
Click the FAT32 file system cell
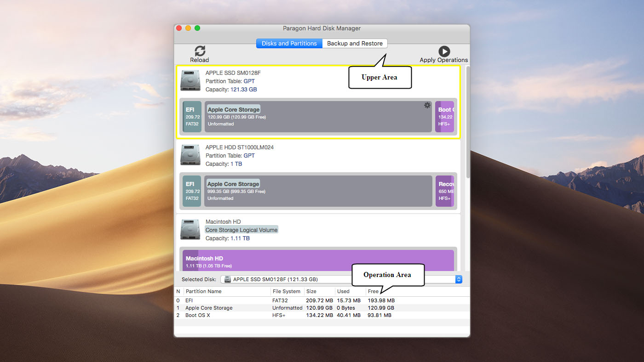(x=280, y=300)
